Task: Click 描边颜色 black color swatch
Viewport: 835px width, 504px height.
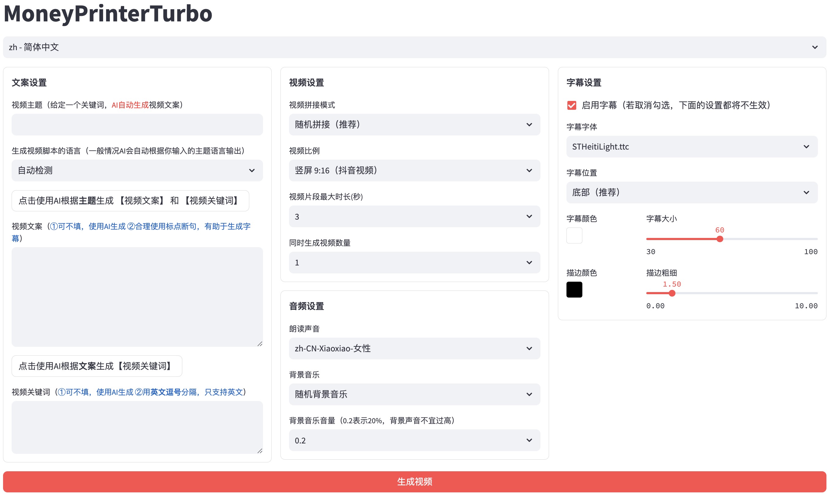Action: pos(574,289)
